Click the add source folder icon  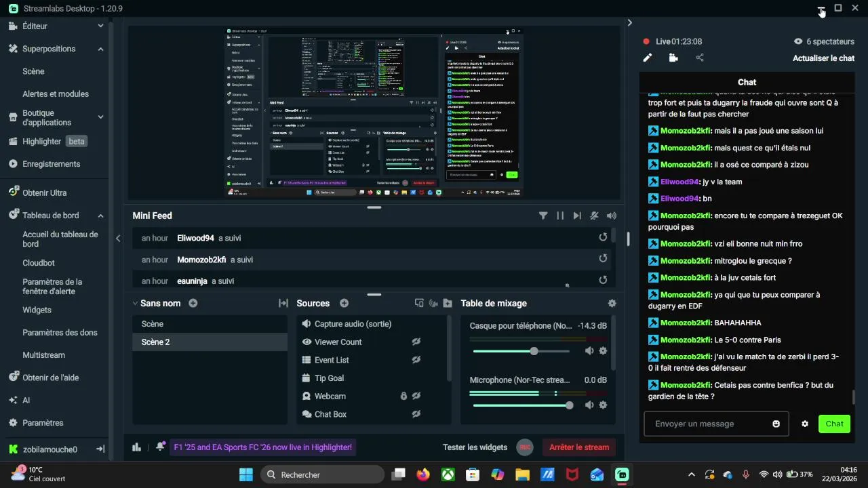(448, 303)
